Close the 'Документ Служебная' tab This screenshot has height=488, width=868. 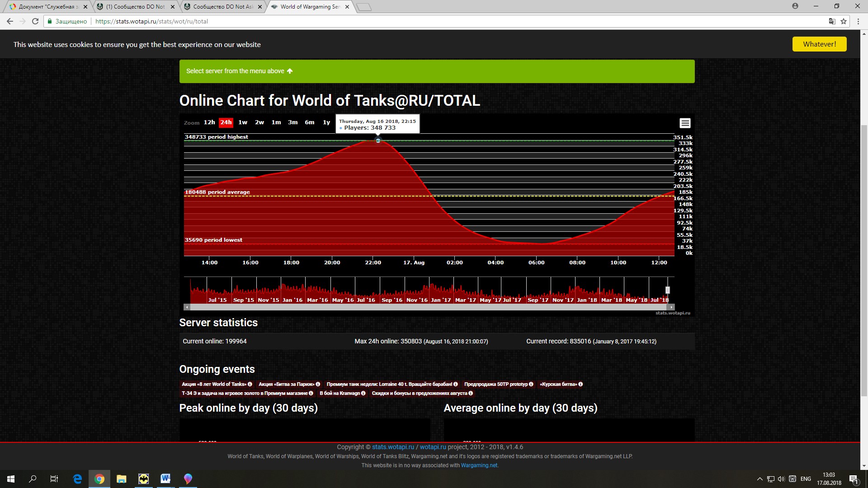85,7
